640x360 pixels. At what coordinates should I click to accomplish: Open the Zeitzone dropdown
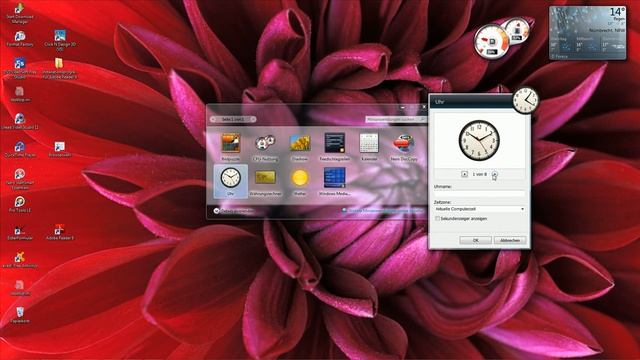(479, 209)
